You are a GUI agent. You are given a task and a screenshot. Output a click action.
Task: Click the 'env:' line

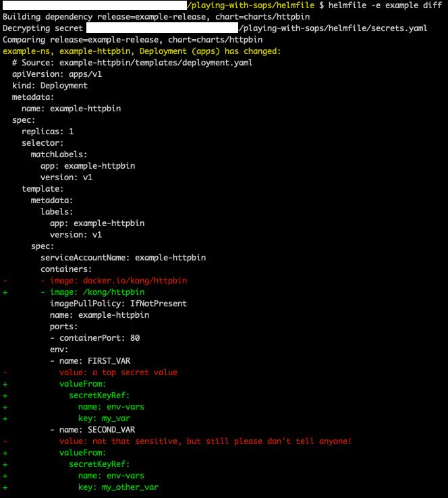point(59,350)
